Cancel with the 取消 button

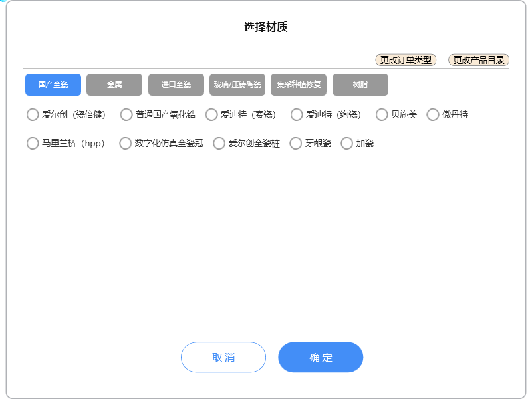223,358
